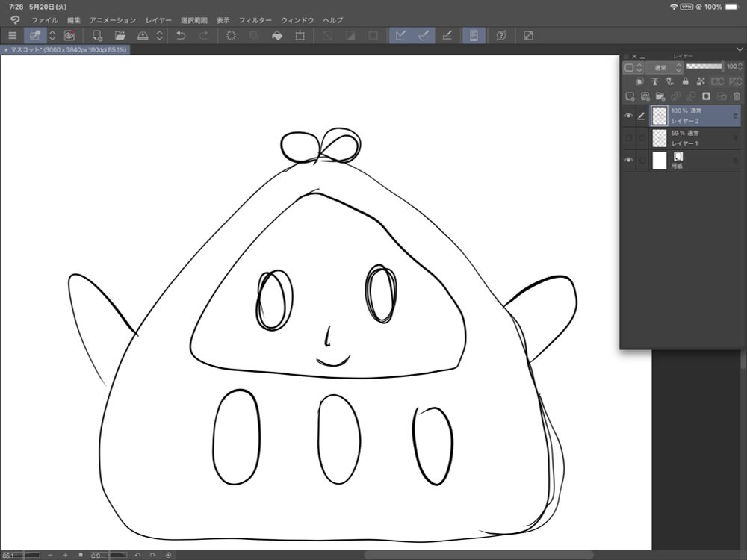Create a new layer folder
The height and width of the screenshot is (560, 747).
pos(660,96)
